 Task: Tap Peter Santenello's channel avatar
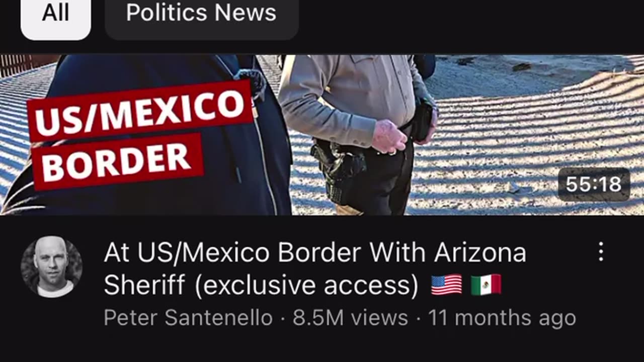(51, 267)
